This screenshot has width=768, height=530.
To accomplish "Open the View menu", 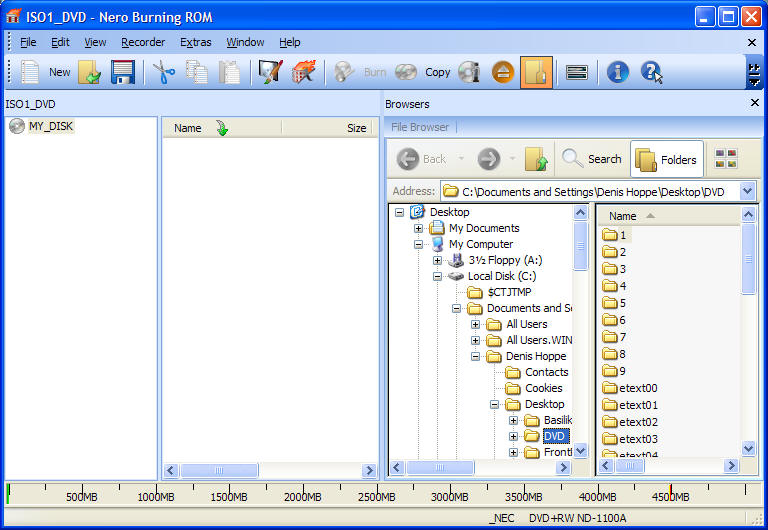I will tap(95, 43).
